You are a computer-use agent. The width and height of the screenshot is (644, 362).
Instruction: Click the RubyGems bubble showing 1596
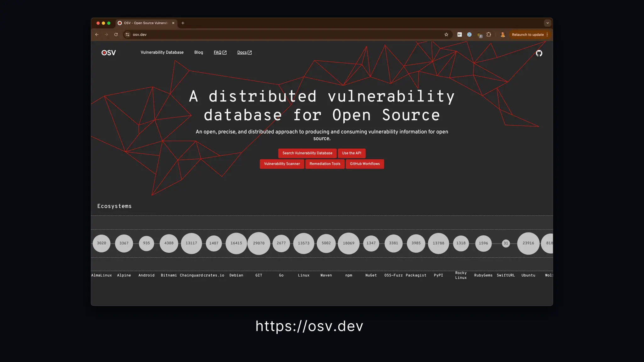point(483,243)
